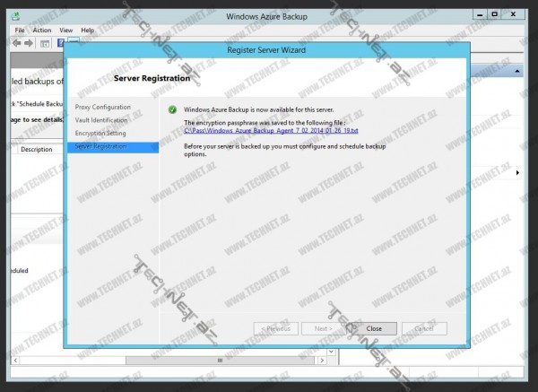Screen dimensions: 538x392
Task: Open the Help menu
Action: [88, 30]
